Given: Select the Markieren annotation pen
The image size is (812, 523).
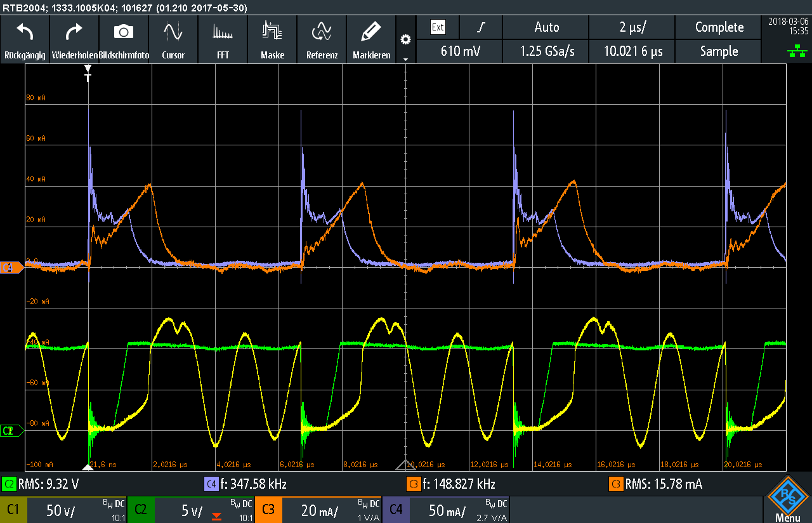Looking at the screenshot, I should pos(371,39).
